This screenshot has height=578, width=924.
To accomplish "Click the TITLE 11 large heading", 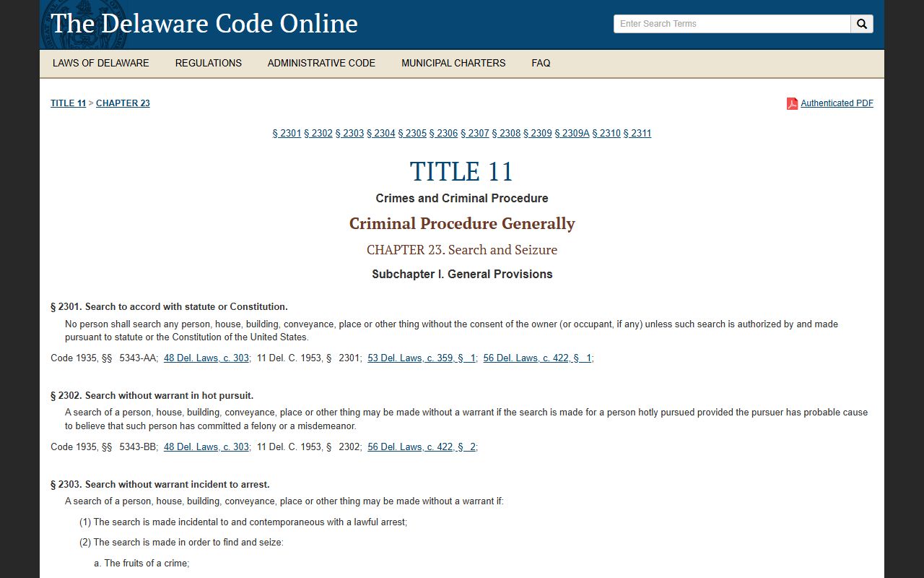I will point(462,172).
